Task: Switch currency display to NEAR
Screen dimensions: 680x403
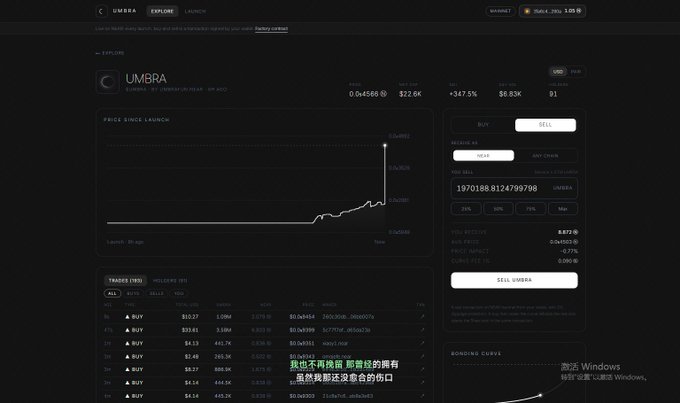Action: [x=575, y=72]
